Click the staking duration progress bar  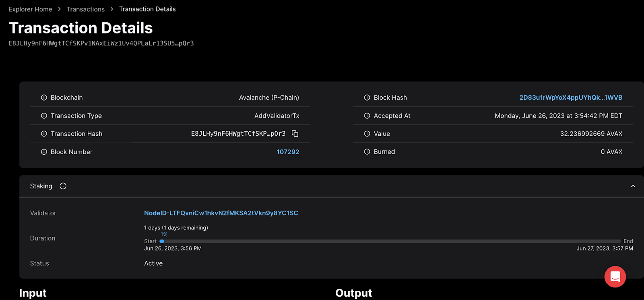tap(390, 241)
